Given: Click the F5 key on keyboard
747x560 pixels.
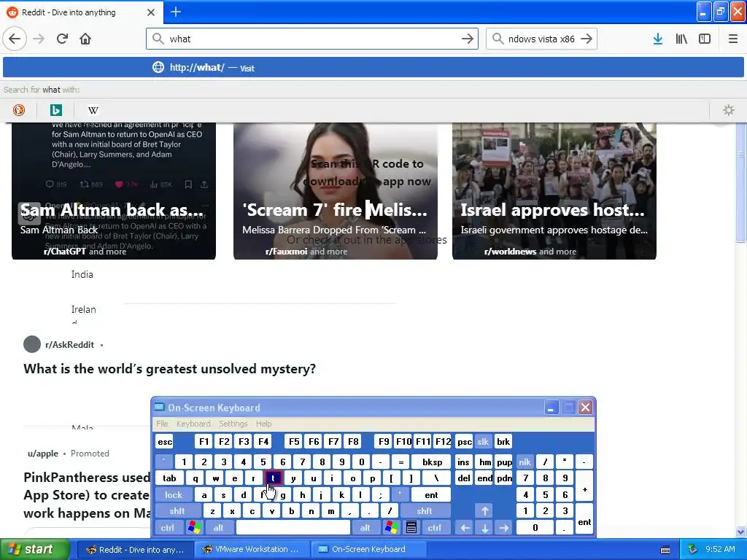Looking at the screenshot, I should (x=294, y=442).
